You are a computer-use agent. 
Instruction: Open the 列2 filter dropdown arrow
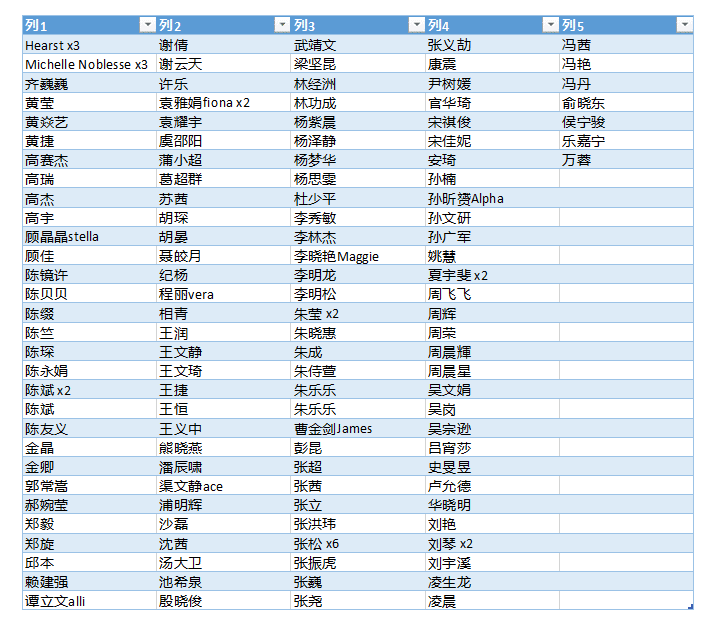[282, 25]
